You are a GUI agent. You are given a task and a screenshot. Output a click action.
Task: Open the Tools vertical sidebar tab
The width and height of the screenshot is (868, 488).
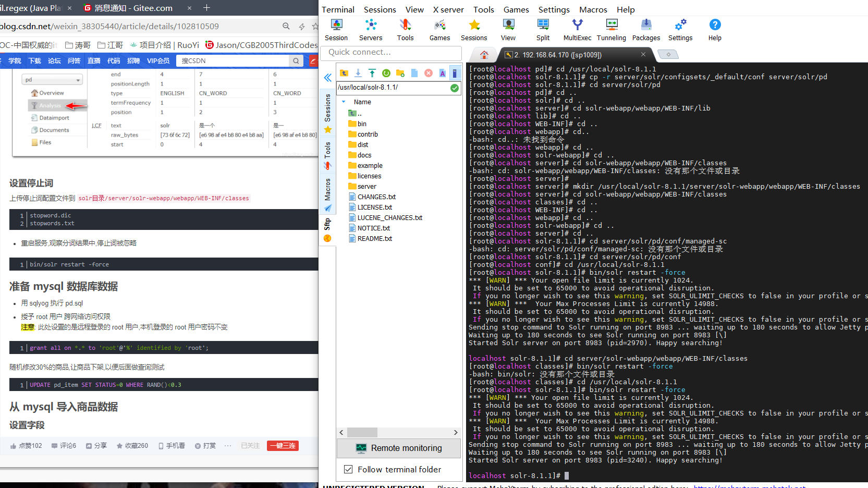pos(327,155)
